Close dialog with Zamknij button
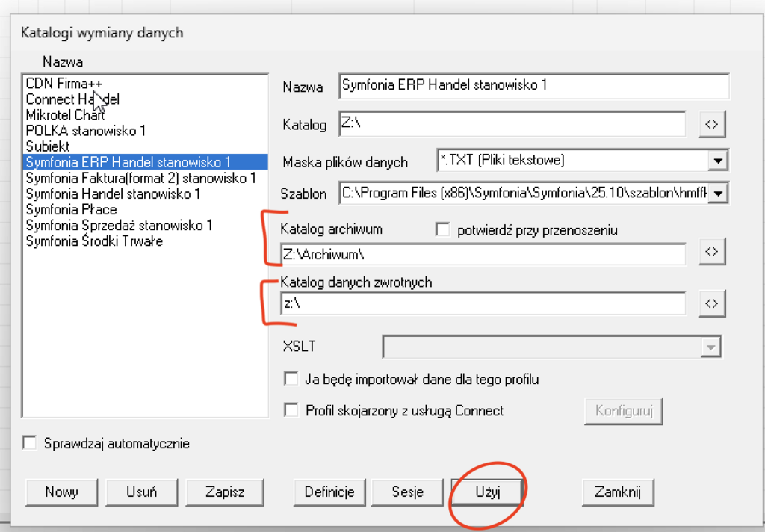This screenshot has width=765, height=532. click(x=618, y=492)
